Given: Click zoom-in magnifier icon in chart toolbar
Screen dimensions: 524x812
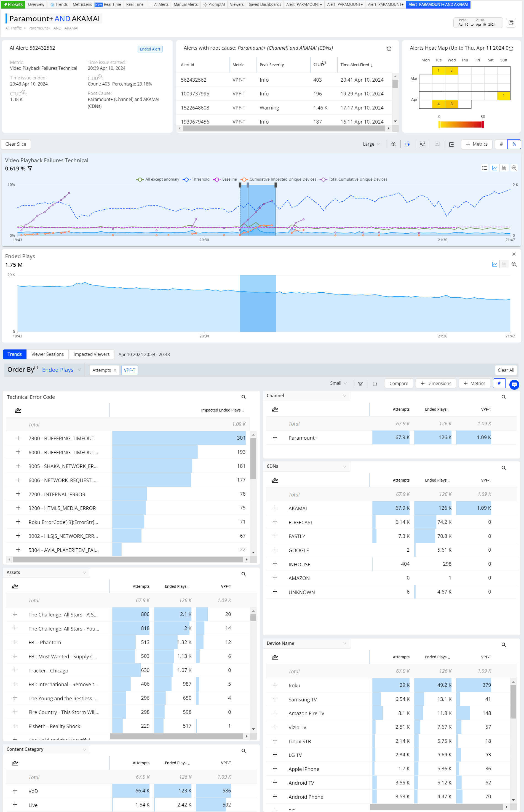Looking at the screenshot, I should (x=393, y=144).
